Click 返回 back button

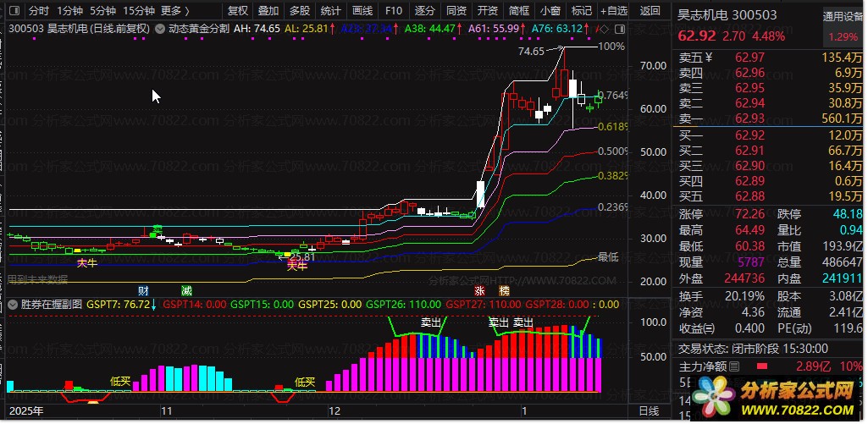coord(650,10)
